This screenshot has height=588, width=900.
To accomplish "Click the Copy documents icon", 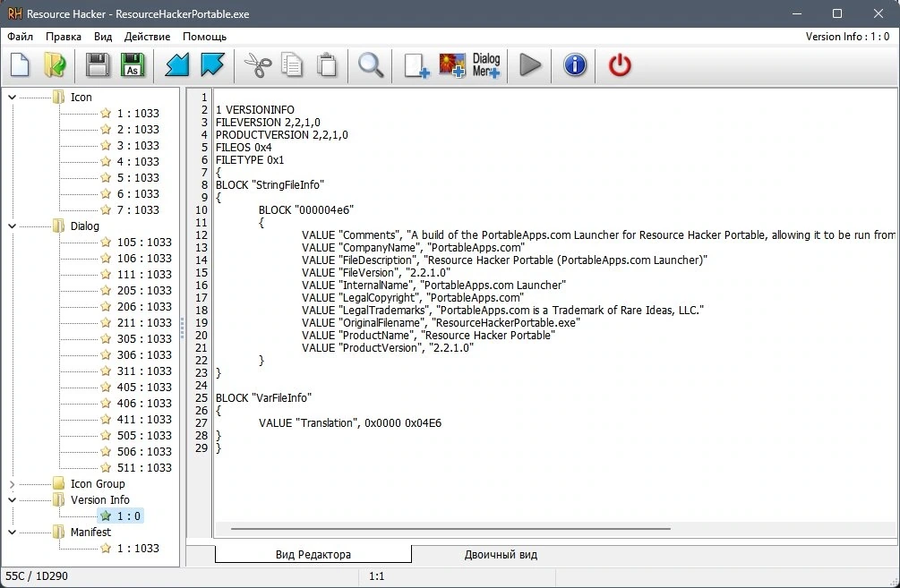I will [x=292, y=65].
